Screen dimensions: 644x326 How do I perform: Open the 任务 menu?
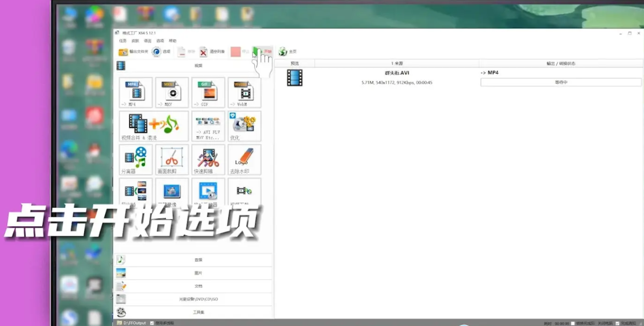point(123,40)
